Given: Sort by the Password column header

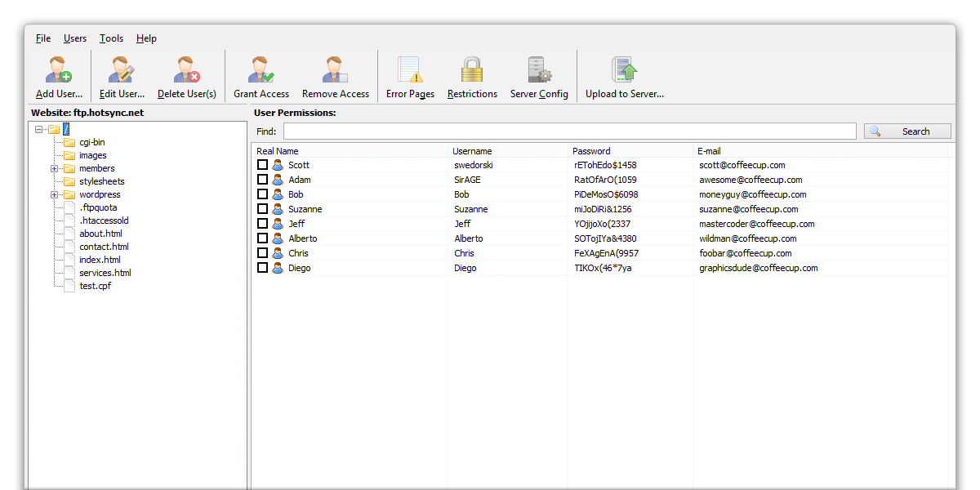Looking at the screenshot, I should pos(630,151).
